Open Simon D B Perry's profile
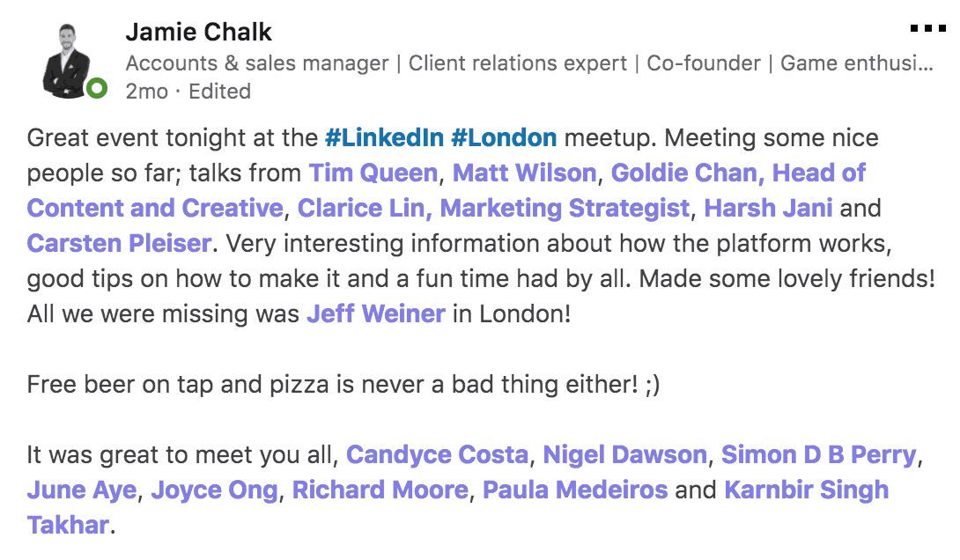The width and height of the screenshot is (960, 560). 817,454
